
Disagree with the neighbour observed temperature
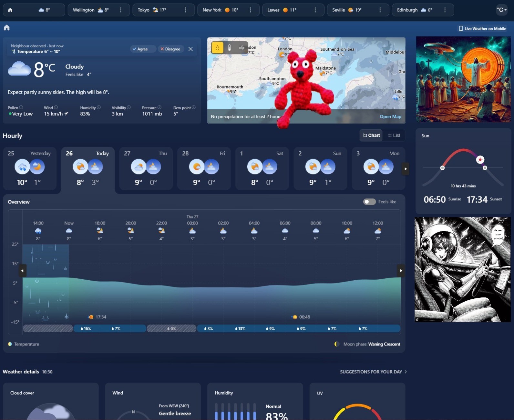point(170,49)
